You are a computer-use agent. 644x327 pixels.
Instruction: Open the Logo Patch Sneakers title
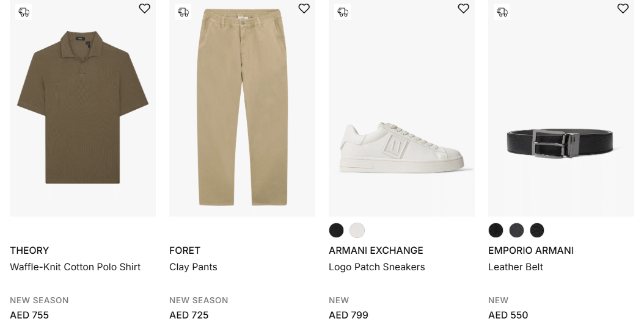pos(376,267)
